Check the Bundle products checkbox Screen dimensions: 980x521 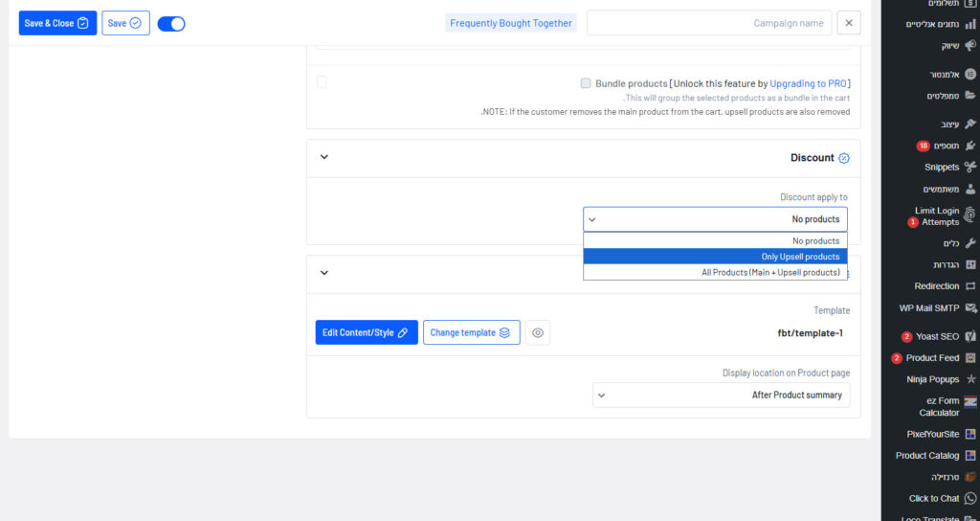(x=585, y=83)
